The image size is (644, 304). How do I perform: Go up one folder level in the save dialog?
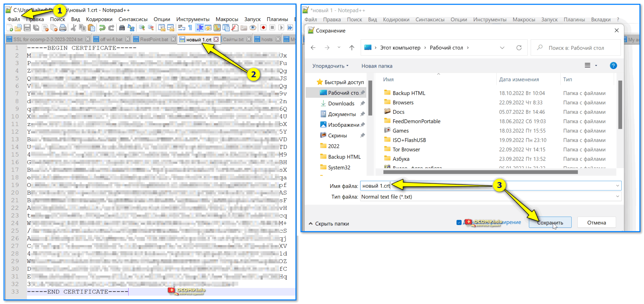coord(352,48)
